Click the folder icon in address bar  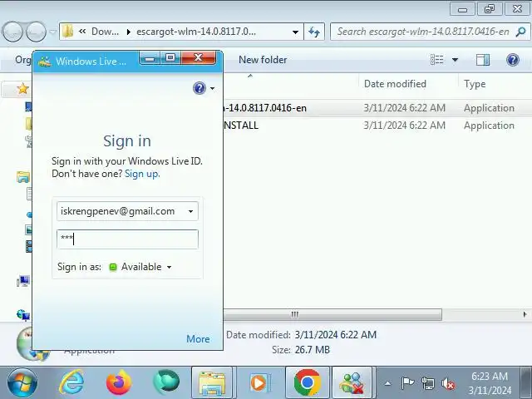68,32
